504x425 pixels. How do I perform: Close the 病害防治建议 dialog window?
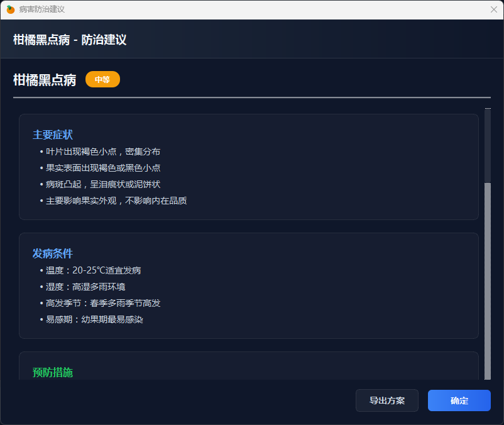pyautogui.click(x=493, y=9)
